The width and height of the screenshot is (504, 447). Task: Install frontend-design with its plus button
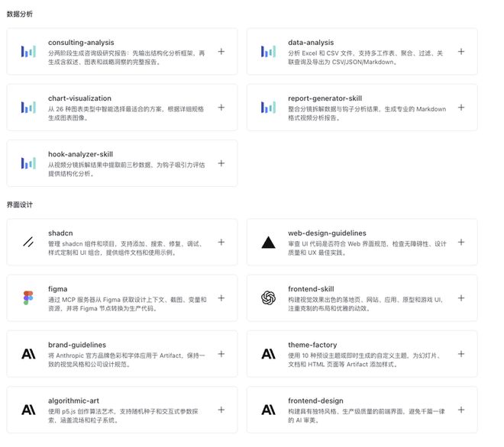click(x=461, y=410)
